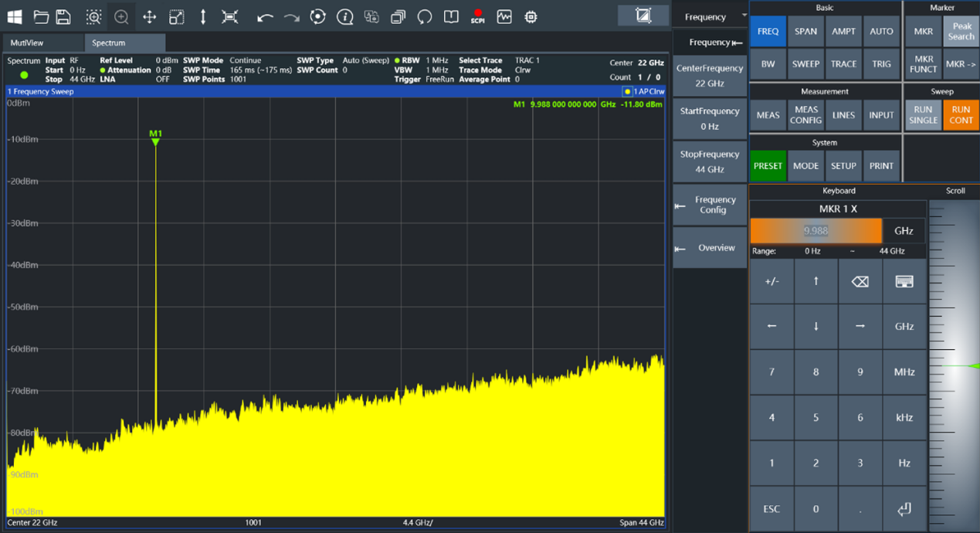Screen dimensions: 980x533
Task: Enable RUN CONT continuous sweep
Action: click(x=961, y=115)
